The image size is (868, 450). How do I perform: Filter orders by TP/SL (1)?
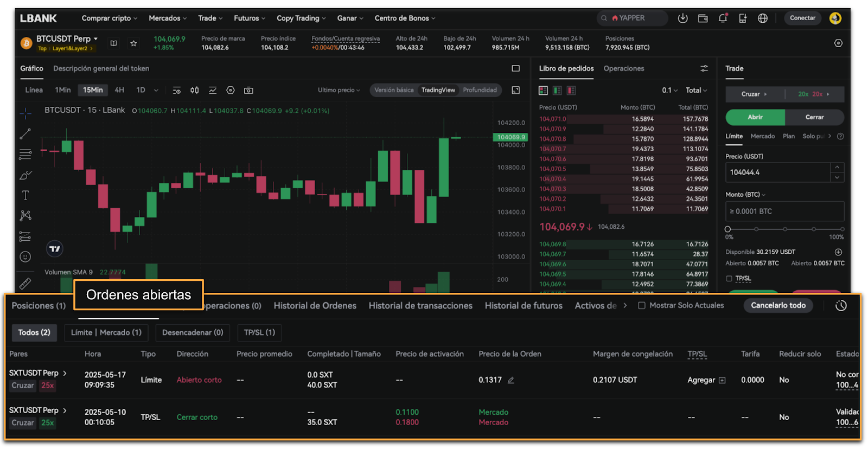coord(259,333)
